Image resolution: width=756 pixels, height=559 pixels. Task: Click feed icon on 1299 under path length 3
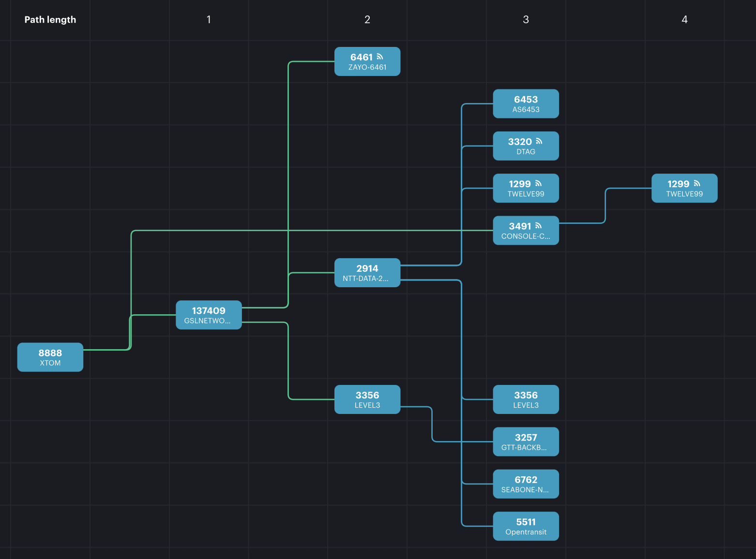[x=538, y=184]
